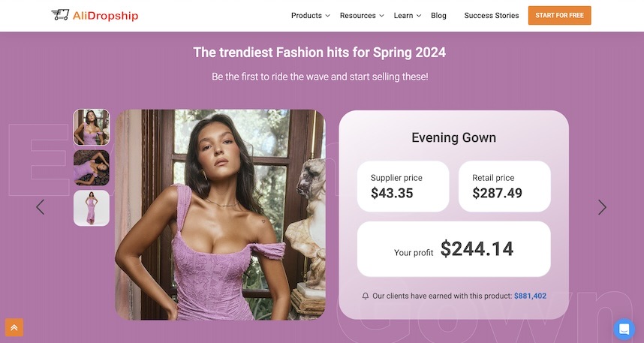Advance to the next product slide arrow
The width and height of the screenshot is (644, 343).
(x=602, y=207)
